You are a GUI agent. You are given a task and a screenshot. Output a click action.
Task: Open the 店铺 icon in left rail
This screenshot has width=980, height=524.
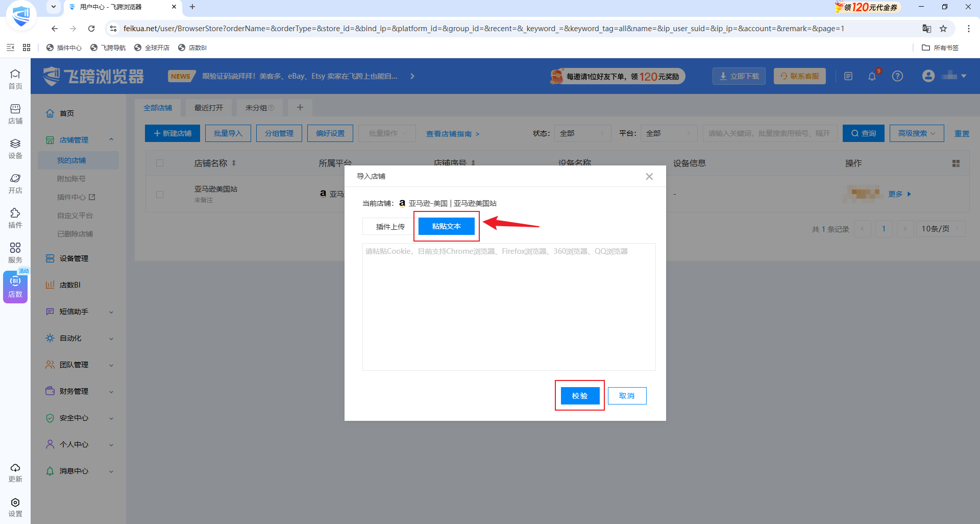point(15,114)
